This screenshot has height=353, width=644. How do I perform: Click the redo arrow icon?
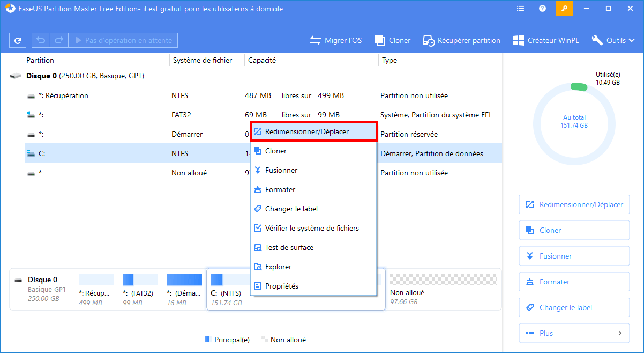point(59,40)
